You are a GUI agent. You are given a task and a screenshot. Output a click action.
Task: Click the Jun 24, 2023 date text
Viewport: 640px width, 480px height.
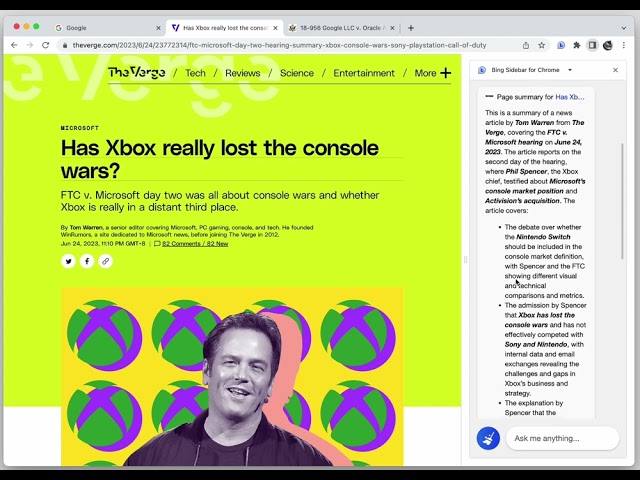[x=103, y=244]
